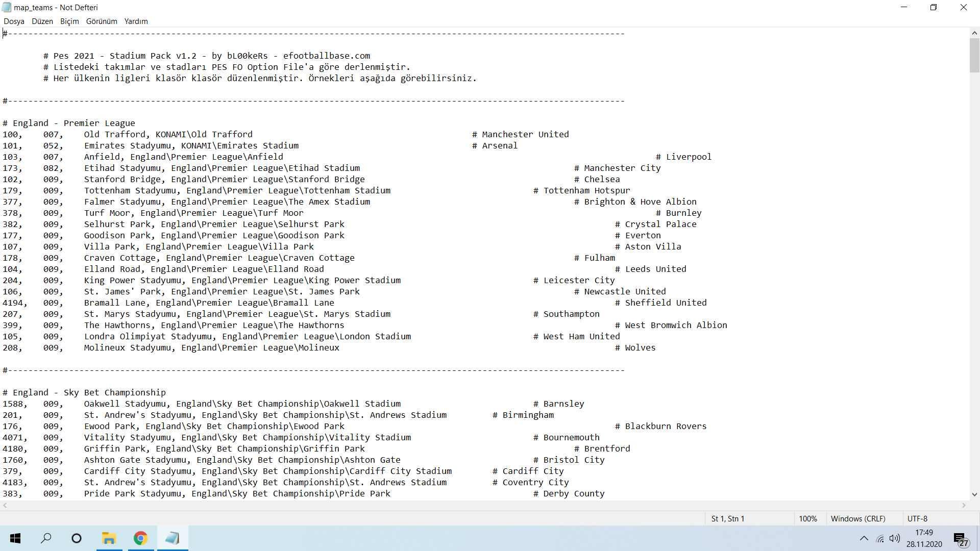
Task: Open File Explorer from taskbar
Action: [109, 538]
